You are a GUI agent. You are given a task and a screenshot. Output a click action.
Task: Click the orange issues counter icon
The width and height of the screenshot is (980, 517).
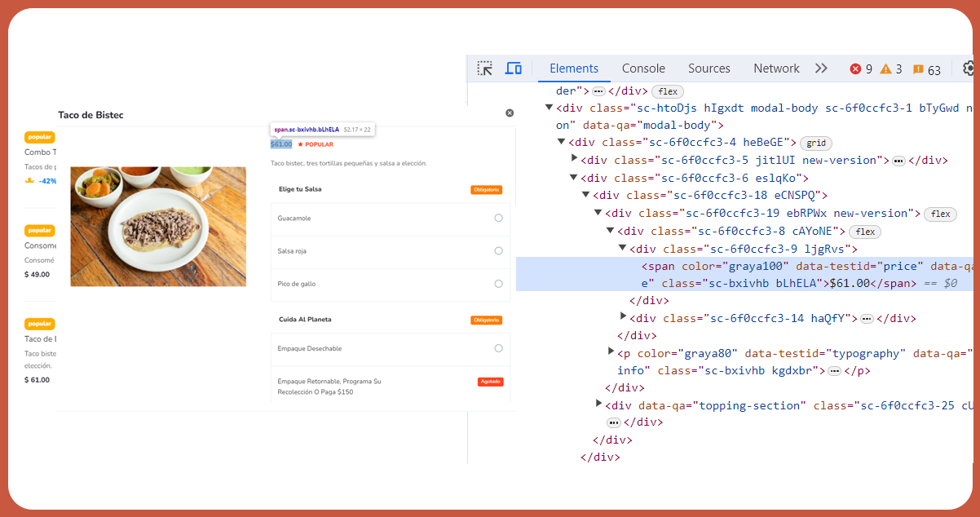tap(916, 68)
